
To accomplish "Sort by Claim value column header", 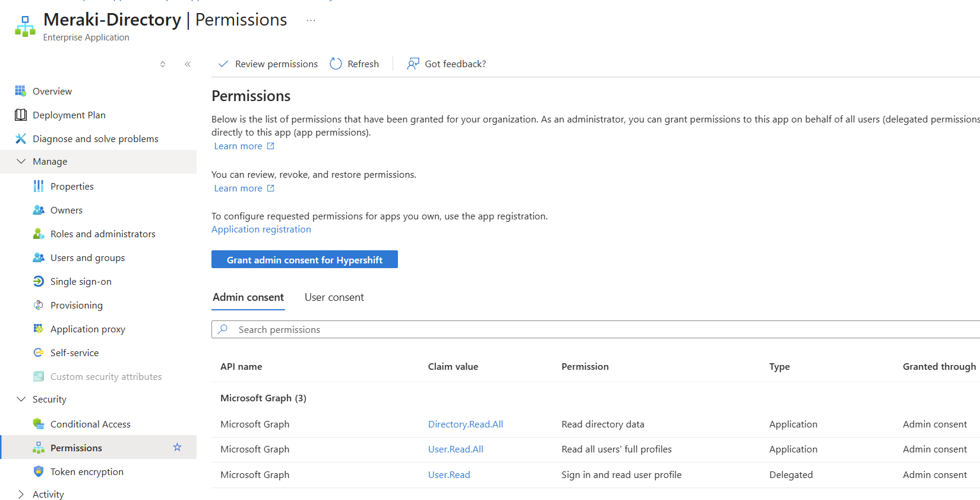I will 453,367.
